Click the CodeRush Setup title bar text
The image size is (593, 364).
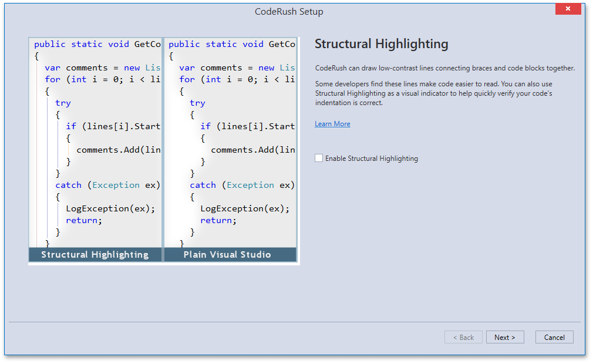pyautogui.click(x=289, y=11)
